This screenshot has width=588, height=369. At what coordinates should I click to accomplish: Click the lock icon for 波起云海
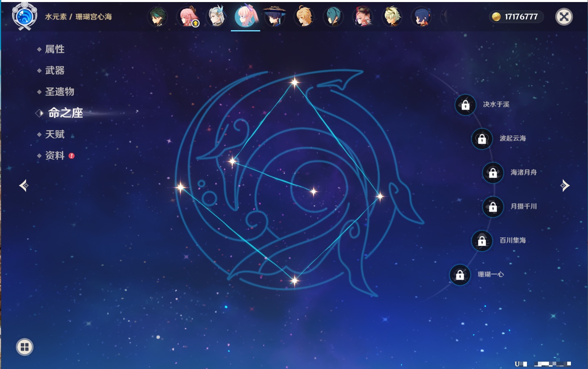pos(482,139)
